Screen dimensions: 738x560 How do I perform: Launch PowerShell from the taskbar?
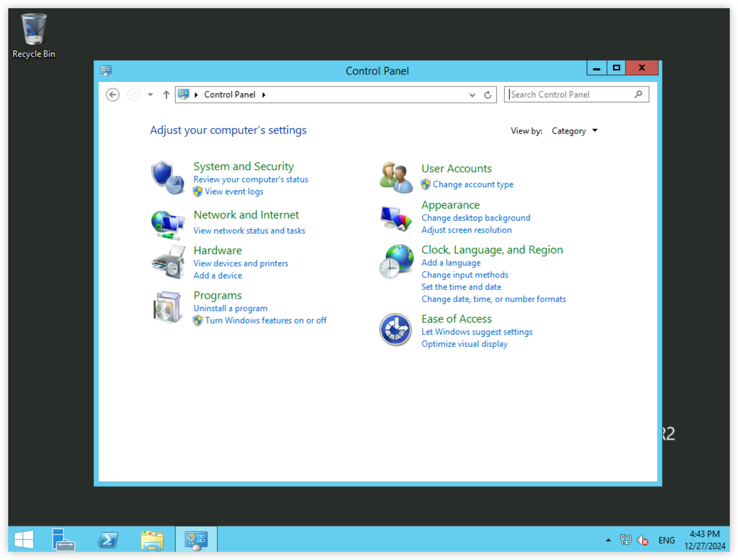pos(108,539)
